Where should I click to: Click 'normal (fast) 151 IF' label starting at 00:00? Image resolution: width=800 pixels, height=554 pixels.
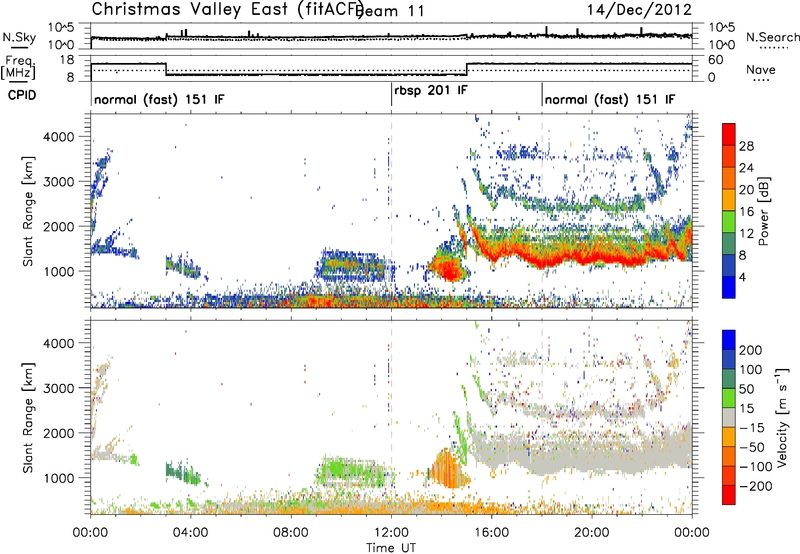coord(159,99)
